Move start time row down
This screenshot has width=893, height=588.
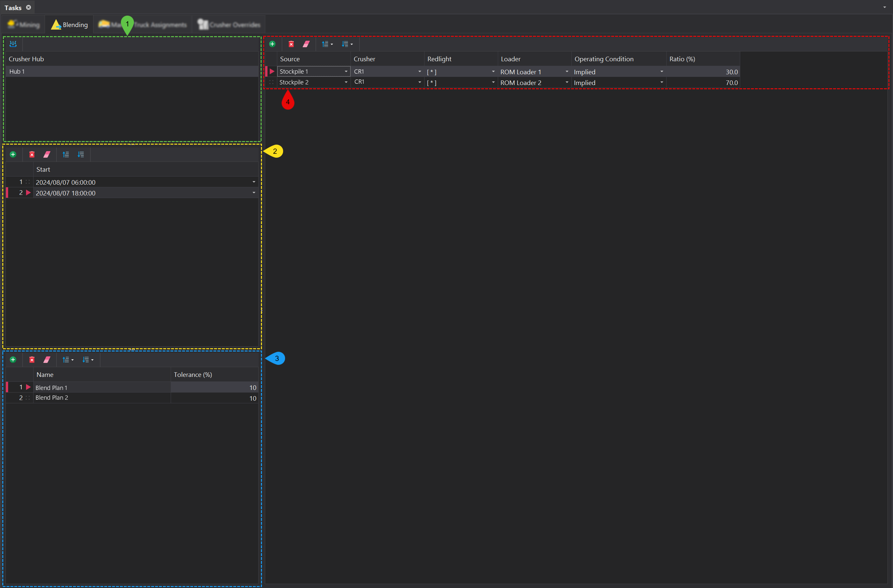(81, 154)
